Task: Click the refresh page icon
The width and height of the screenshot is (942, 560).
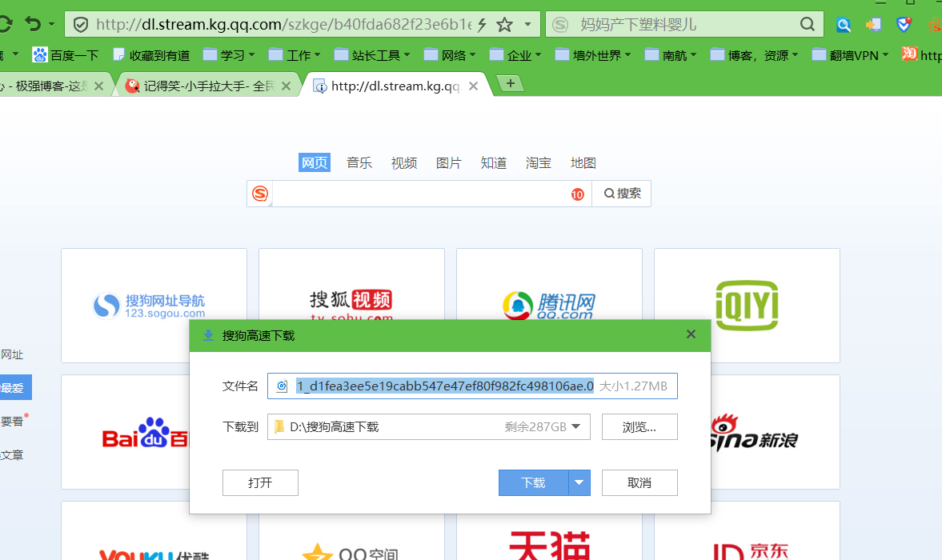Action: [5, 24]
